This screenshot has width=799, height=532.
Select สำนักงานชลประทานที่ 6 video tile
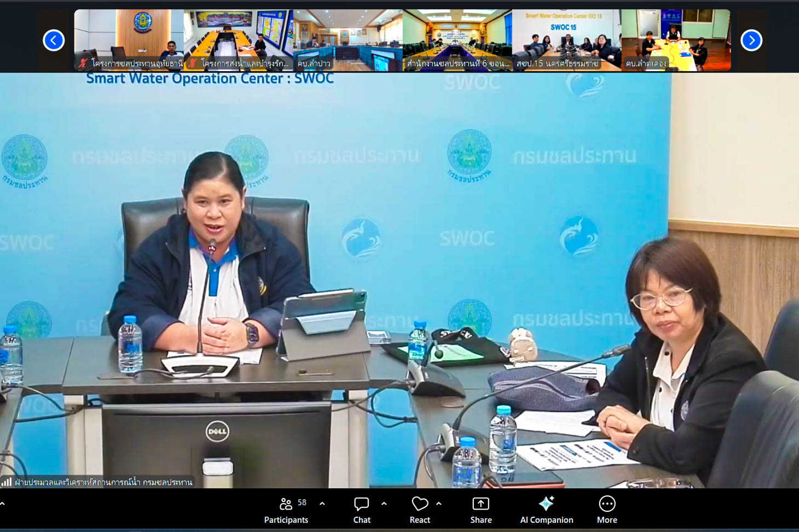coord(457,40)
